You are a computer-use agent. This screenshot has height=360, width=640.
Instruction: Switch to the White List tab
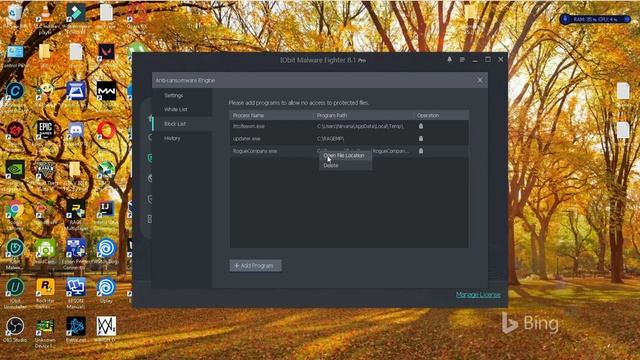[176, 109]
